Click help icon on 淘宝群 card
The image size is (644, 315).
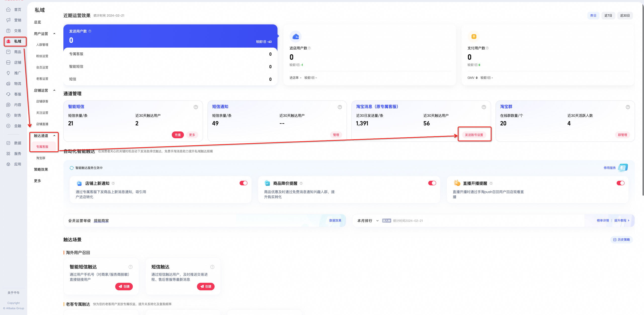coord(628,107)
